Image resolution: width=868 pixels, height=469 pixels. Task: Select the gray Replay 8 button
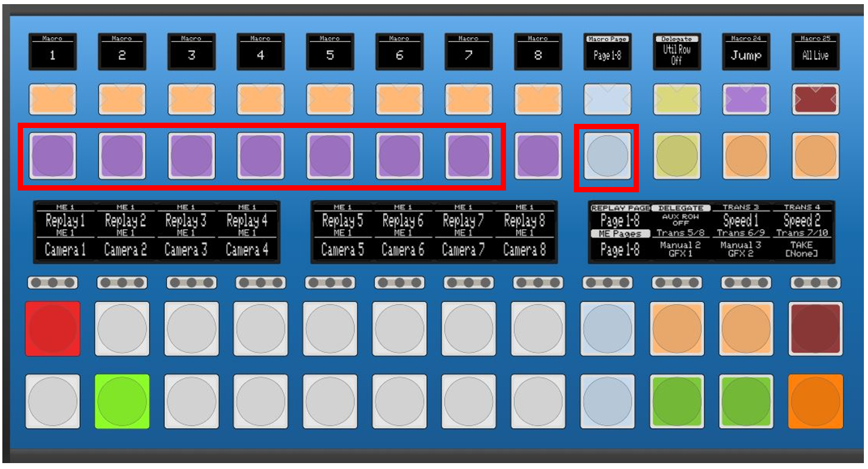(538, 329)
